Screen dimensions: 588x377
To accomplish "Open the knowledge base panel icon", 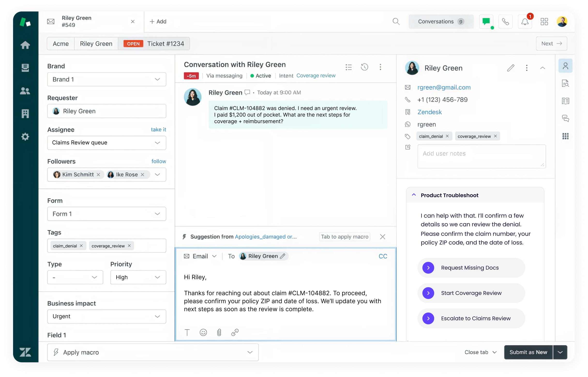I will pos(565,101).
